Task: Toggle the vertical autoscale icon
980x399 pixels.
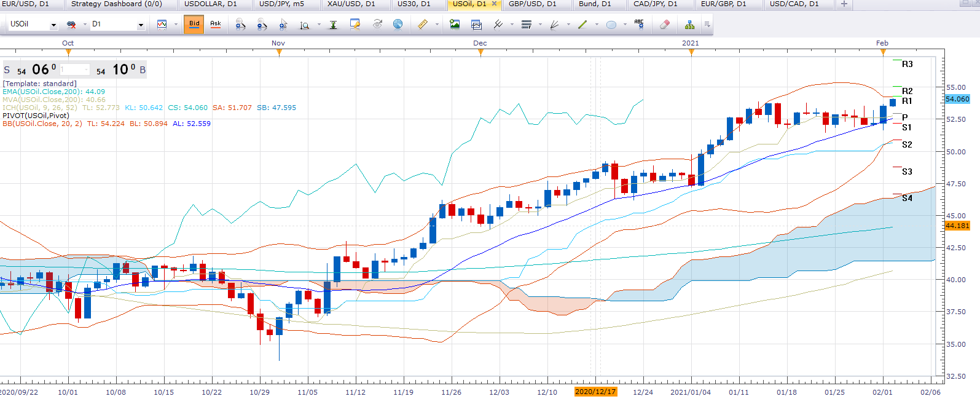Action: (333, 25)
